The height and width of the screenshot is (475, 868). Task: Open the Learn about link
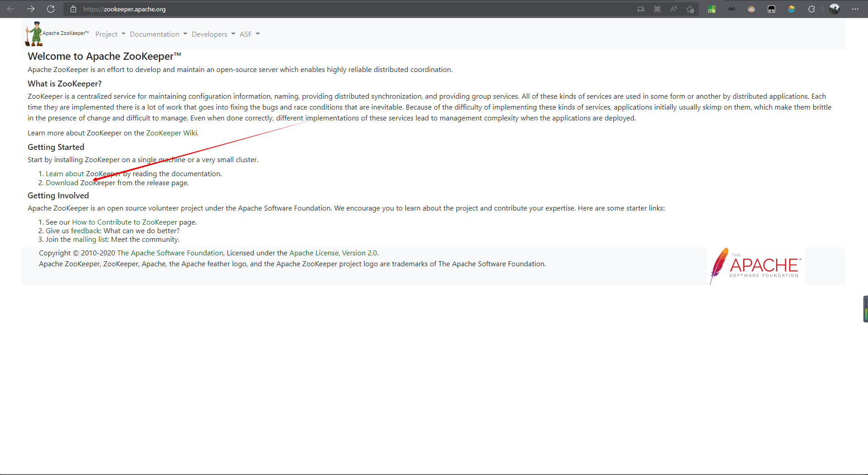[65, 174]
